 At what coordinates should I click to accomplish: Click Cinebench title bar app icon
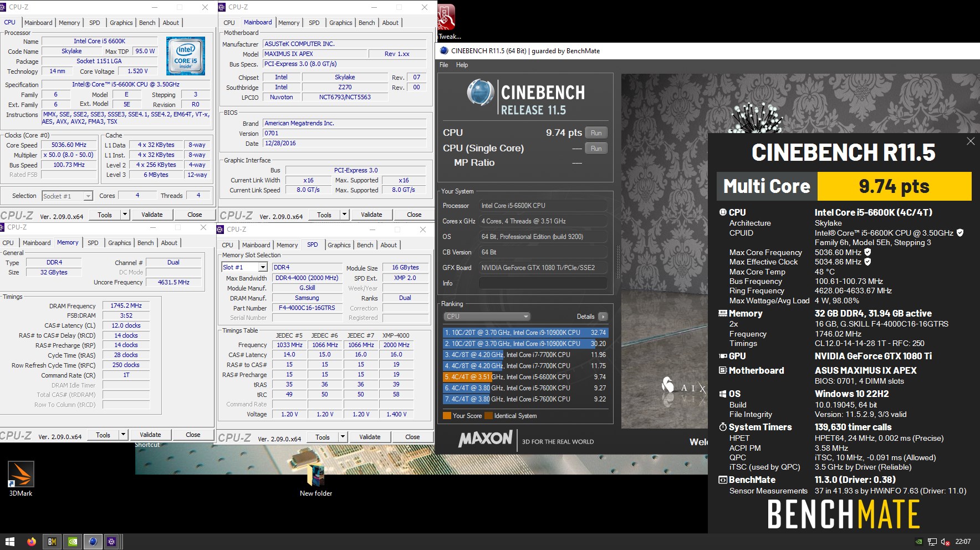[443, 50]
